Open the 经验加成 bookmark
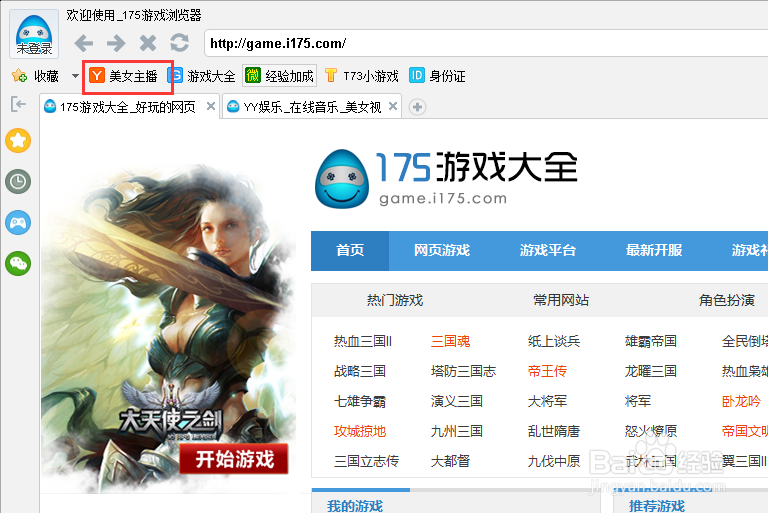 coord(279,76)
